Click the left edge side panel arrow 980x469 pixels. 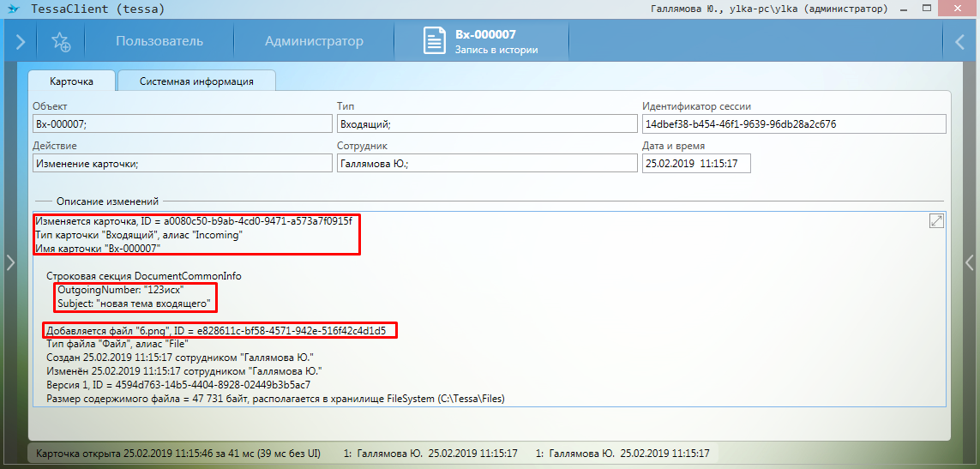click(x=10, y=263)
